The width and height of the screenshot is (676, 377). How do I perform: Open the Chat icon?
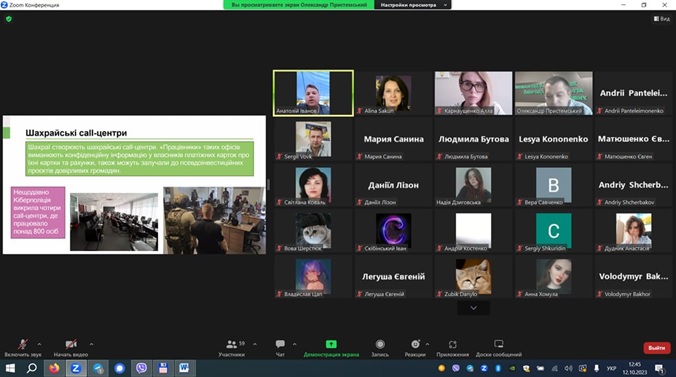click(x=280, y=344)
